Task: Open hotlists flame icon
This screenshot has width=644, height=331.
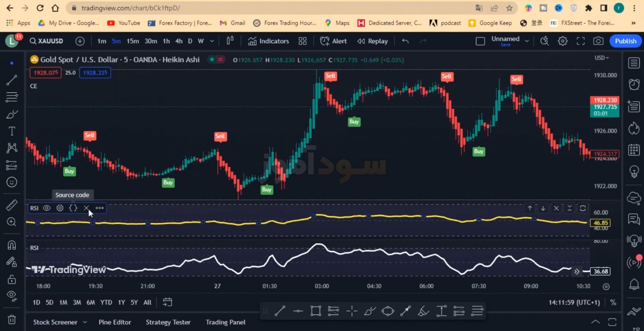Action: tap(634, 128)
